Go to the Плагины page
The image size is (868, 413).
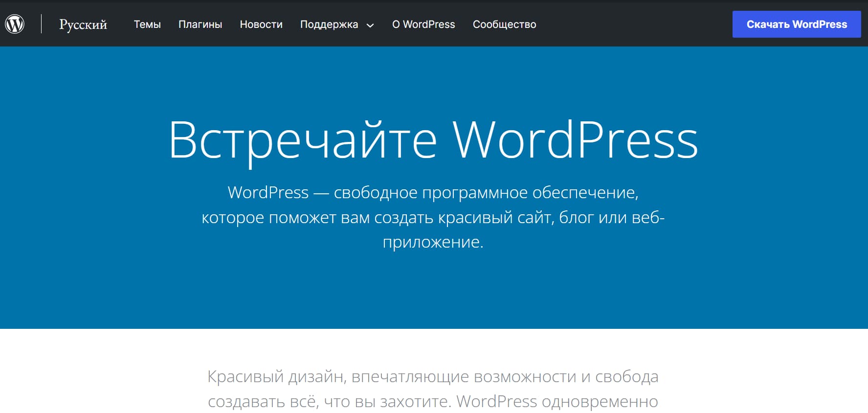[200, 24]
